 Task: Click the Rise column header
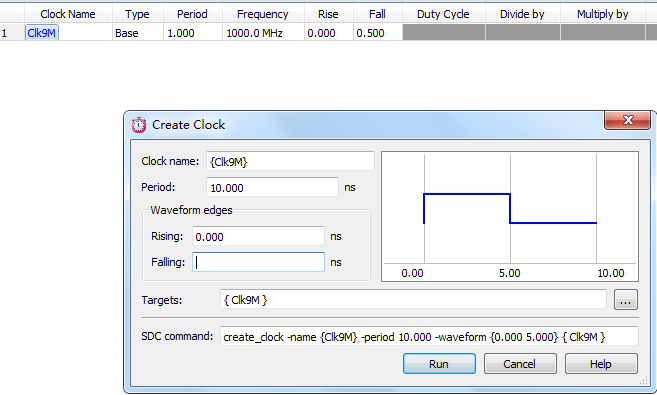coord(328,14)
